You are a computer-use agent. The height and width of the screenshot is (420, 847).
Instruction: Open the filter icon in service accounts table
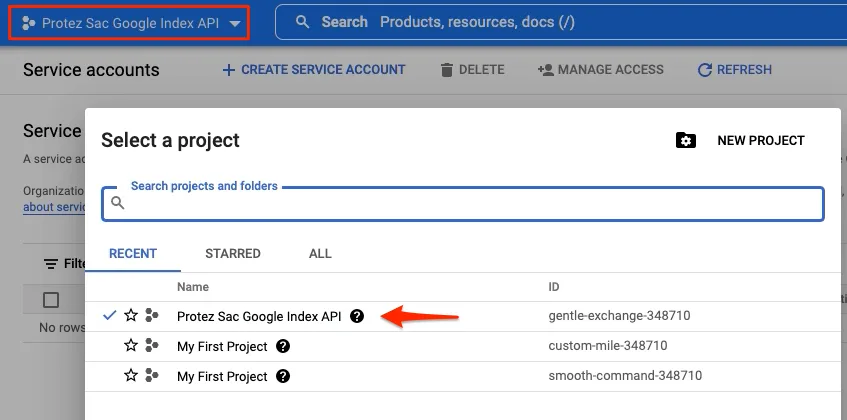(51, 264)
